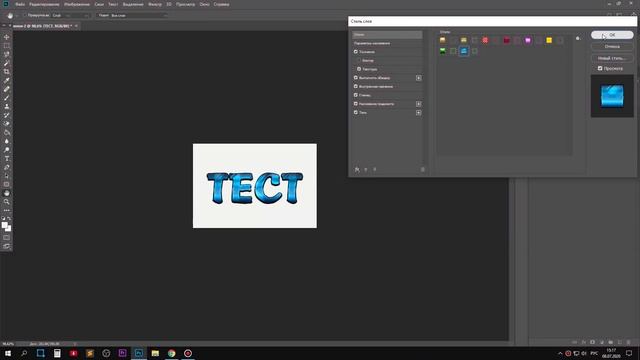Select the Path Selection tool
The height and width of the screenshot is (360, 640).
pyautogui.click(x=7, y=176)
